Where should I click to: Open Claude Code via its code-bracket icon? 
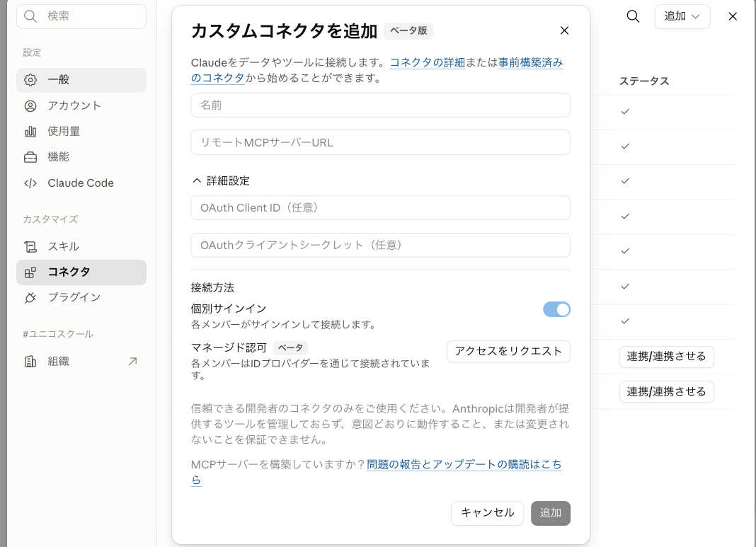[x=30, y=183]
